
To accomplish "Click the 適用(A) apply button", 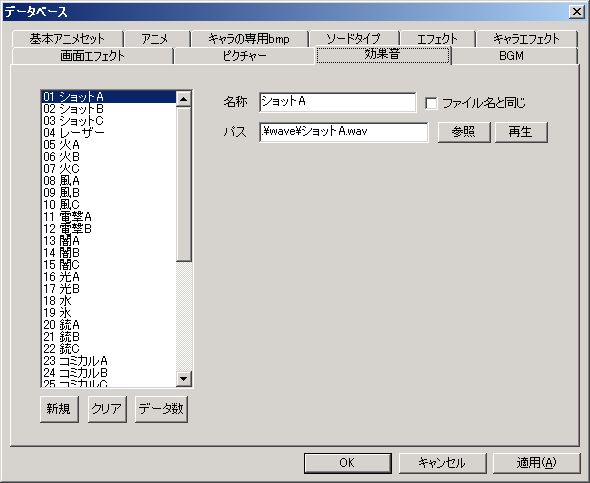I will [536, 463].
